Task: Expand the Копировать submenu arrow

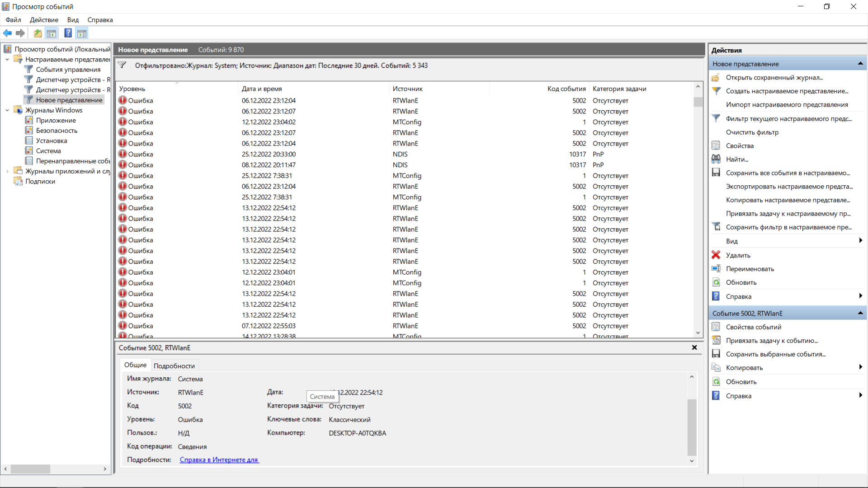Action: tap(861, 367)
